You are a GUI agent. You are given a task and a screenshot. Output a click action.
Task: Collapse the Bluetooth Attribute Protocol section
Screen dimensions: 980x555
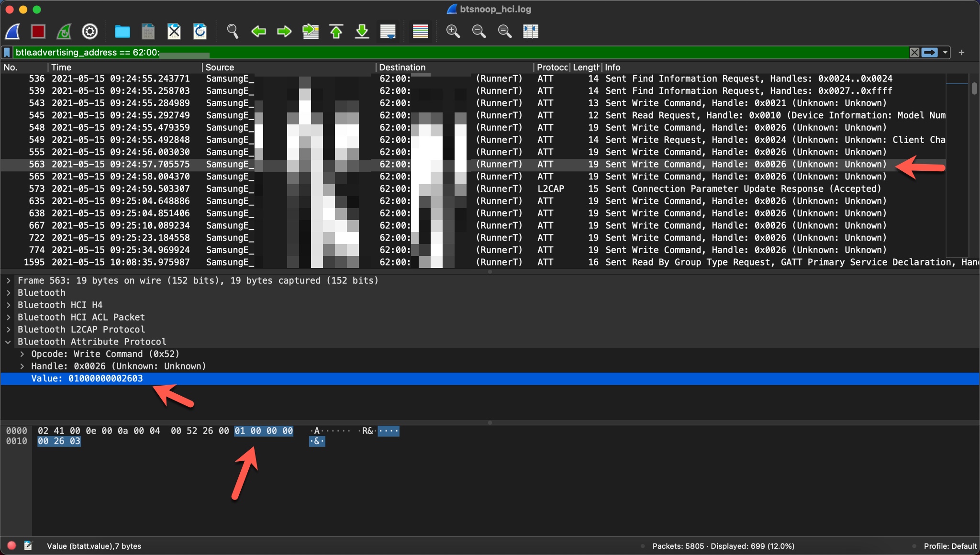(8, 342)
